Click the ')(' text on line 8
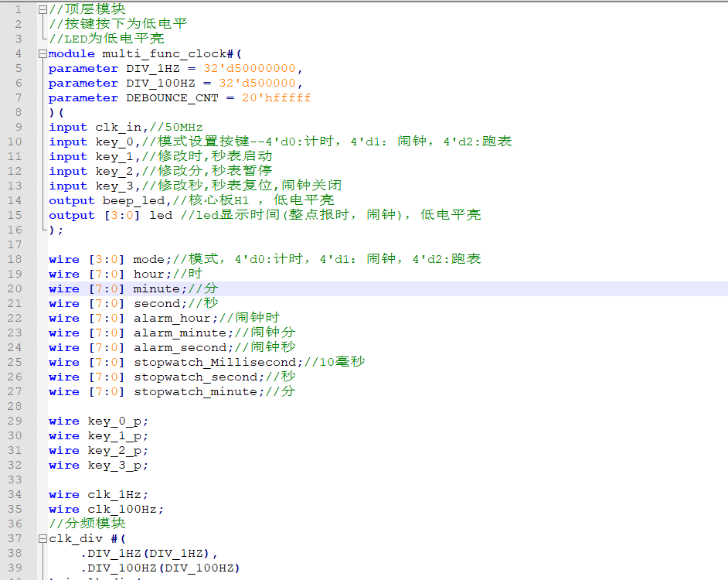The image size is (728, 580). pyautogui.click(x=56, y=112)
